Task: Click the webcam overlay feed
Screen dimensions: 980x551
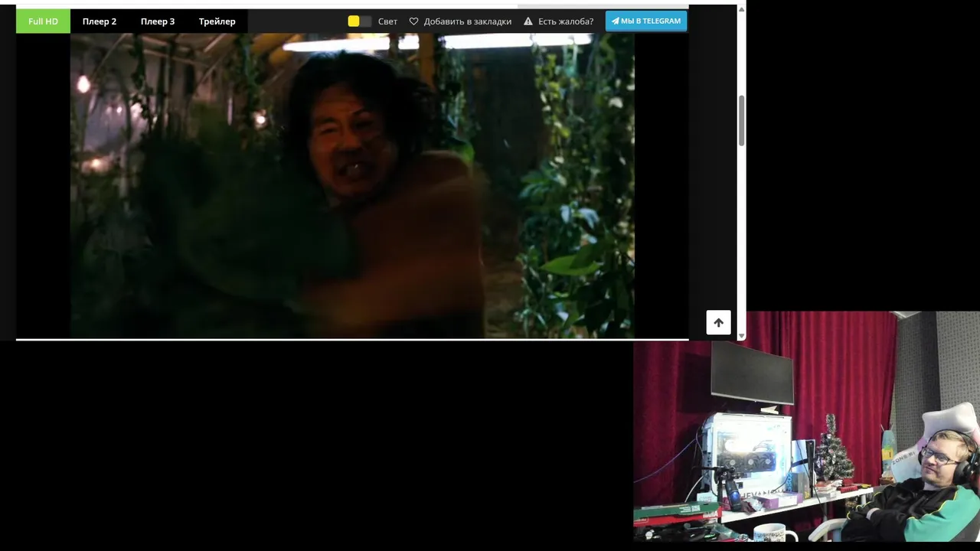Action: pyautogui.click(x=806, y=426)
